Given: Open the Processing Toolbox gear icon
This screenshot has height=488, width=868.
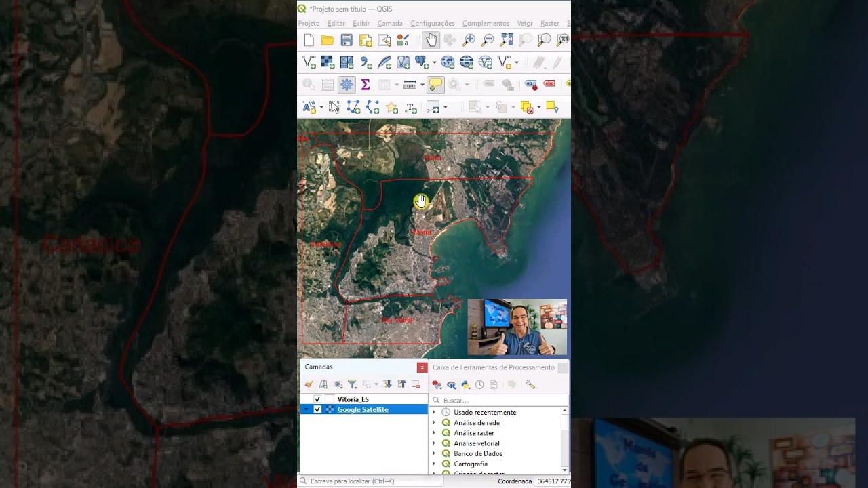Looking at the screenshot, I should (x=347, y=85).
